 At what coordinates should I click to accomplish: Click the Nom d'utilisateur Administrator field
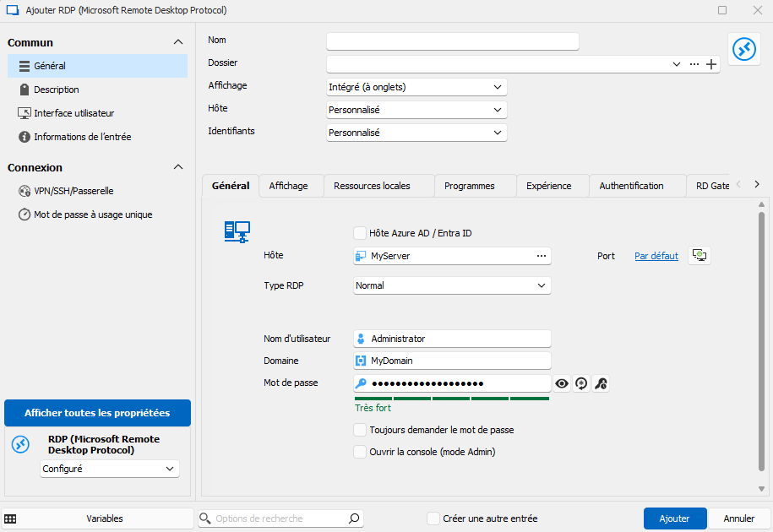click(452, 339)
